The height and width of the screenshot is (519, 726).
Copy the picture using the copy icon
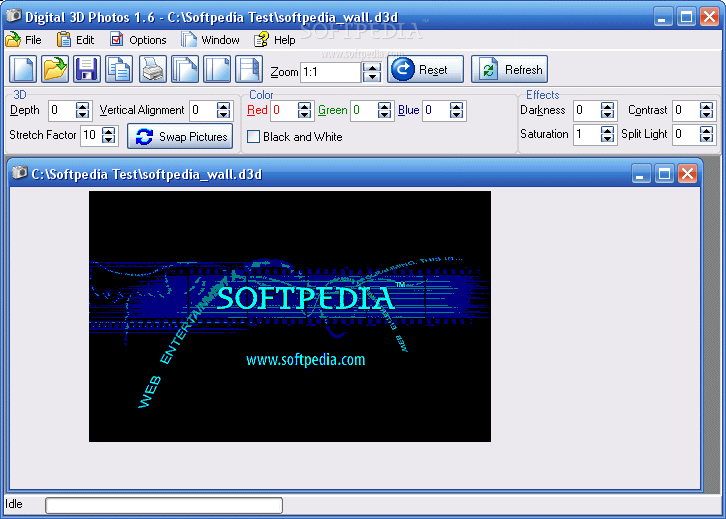119,69
